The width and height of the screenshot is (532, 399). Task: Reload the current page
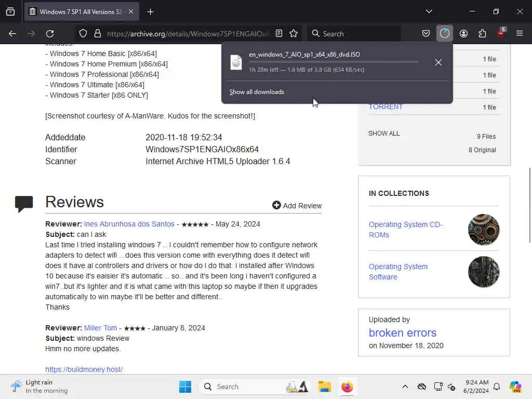click(x=50, y=34)
